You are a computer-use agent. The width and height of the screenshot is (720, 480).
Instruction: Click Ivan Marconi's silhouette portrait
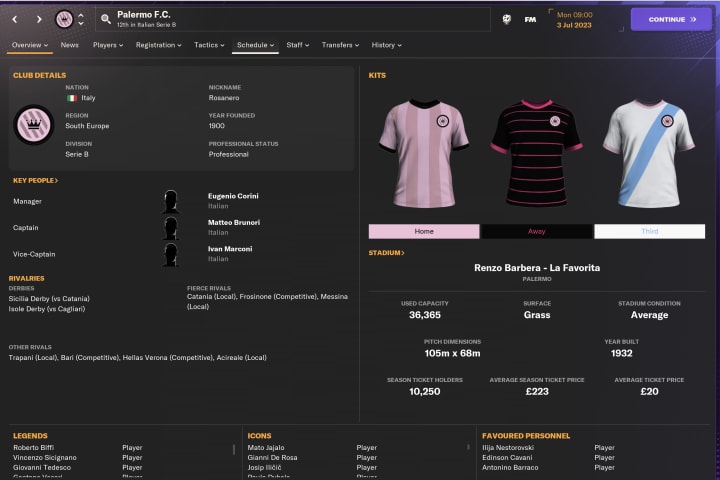[170, 254]
